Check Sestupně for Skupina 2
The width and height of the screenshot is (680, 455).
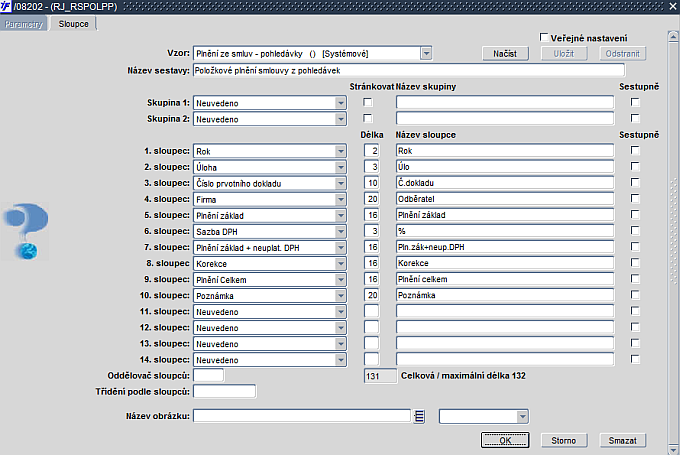(x=635, y=118)
